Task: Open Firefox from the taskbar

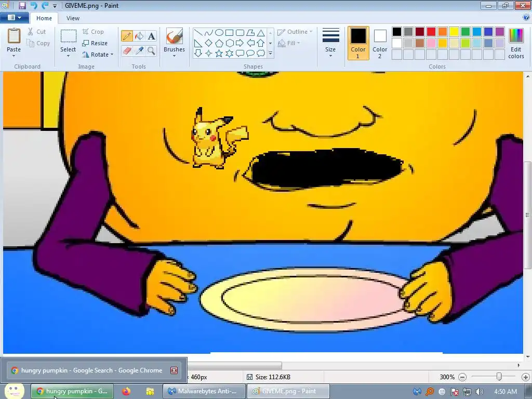Action: [x=126, y=391]
